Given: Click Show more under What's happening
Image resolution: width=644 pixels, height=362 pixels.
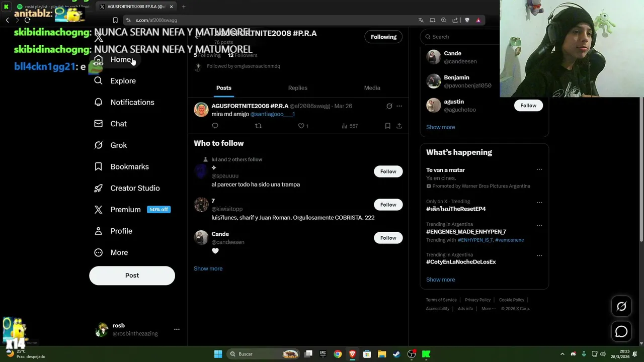Looking at the screenshot, I should click(440, 280).
